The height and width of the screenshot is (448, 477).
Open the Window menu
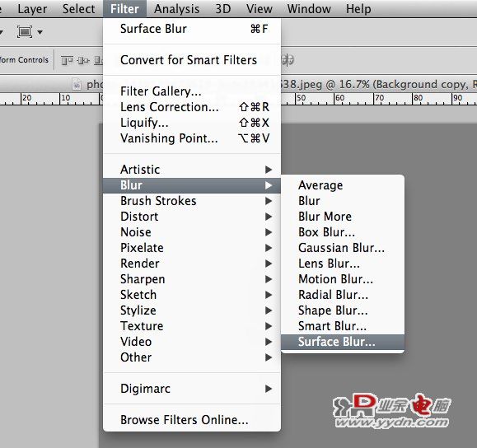click(309, 9)
